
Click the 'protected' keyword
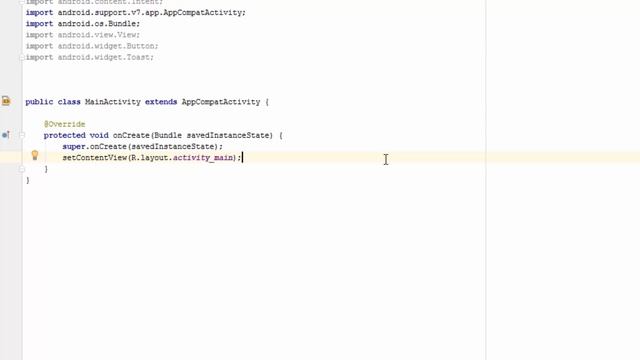click(64, 136)
